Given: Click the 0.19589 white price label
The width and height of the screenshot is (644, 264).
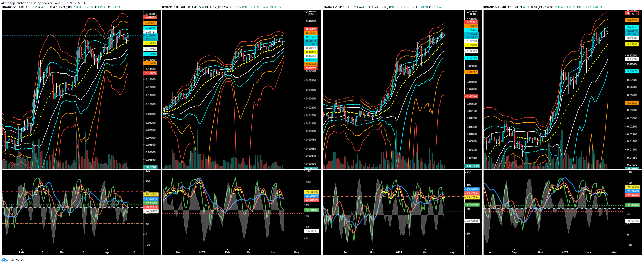Looking at the screenshot, I should coord(632,38).
